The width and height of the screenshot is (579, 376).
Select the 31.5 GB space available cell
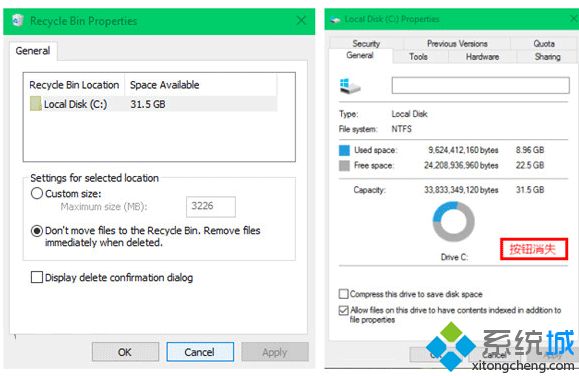[148, 104]
